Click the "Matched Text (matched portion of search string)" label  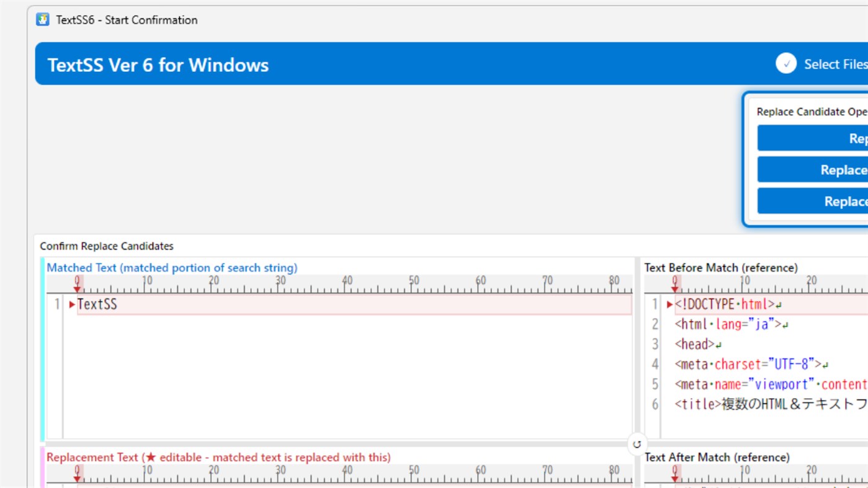tap(172, 268)
